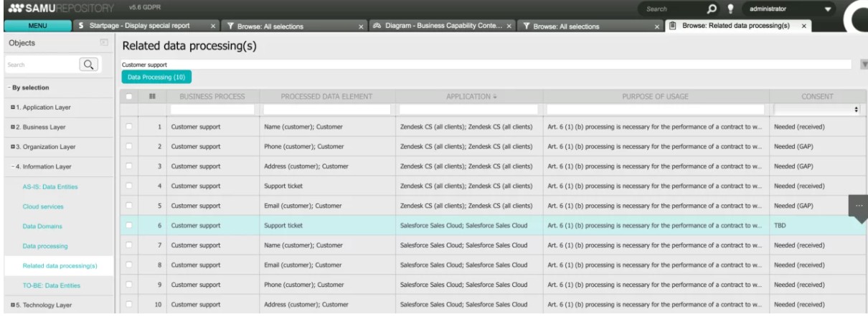Click the filter funnel icon at right

(x=863, y=65)
